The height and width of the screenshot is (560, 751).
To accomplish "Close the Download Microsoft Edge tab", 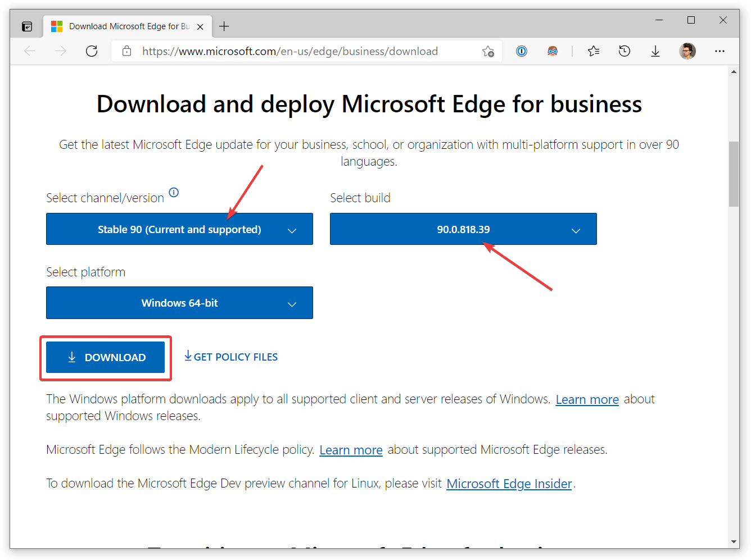I will 200,26.
